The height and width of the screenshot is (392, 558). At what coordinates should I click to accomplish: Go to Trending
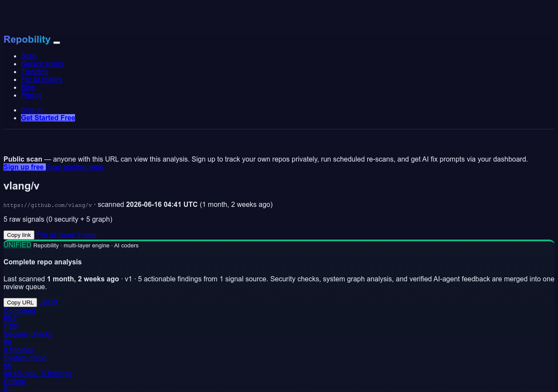click(34, 71)
